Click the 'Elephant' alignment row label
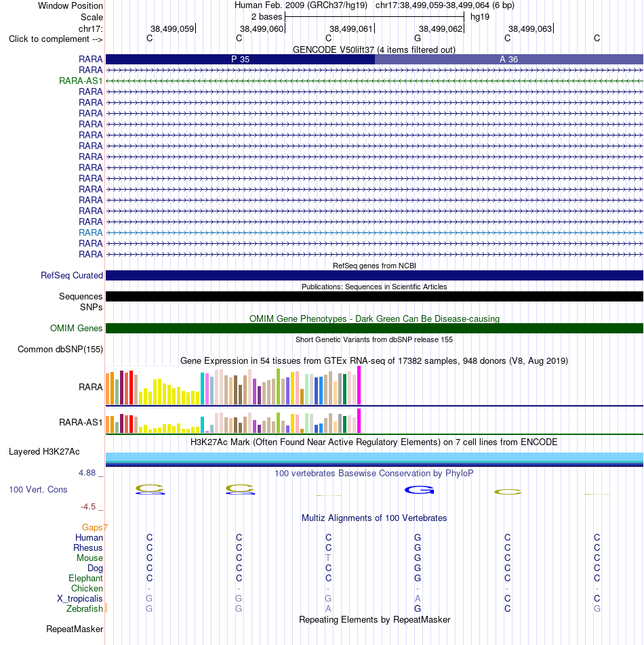This screenshot has height=645, width=644. point(85,579)
